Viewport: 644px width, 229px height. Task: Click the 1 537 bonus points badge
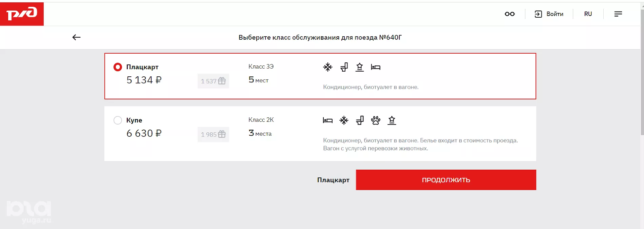pyautogui.click(x=213, y=81)
